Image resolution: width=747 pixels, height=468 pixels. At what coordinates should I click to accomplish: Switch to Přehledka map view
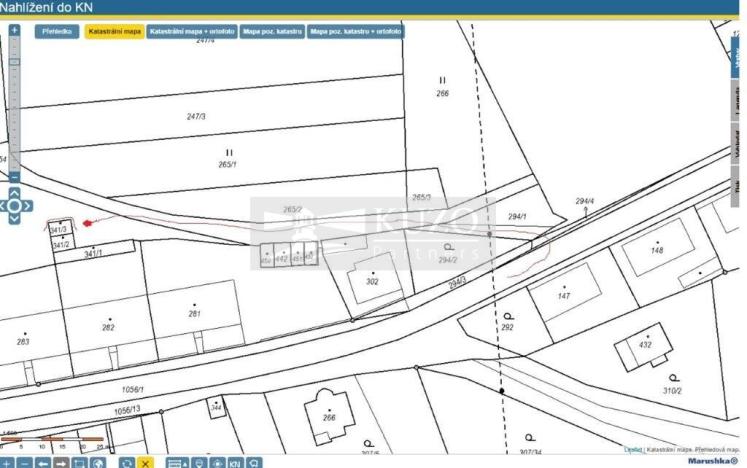point(57,32)
